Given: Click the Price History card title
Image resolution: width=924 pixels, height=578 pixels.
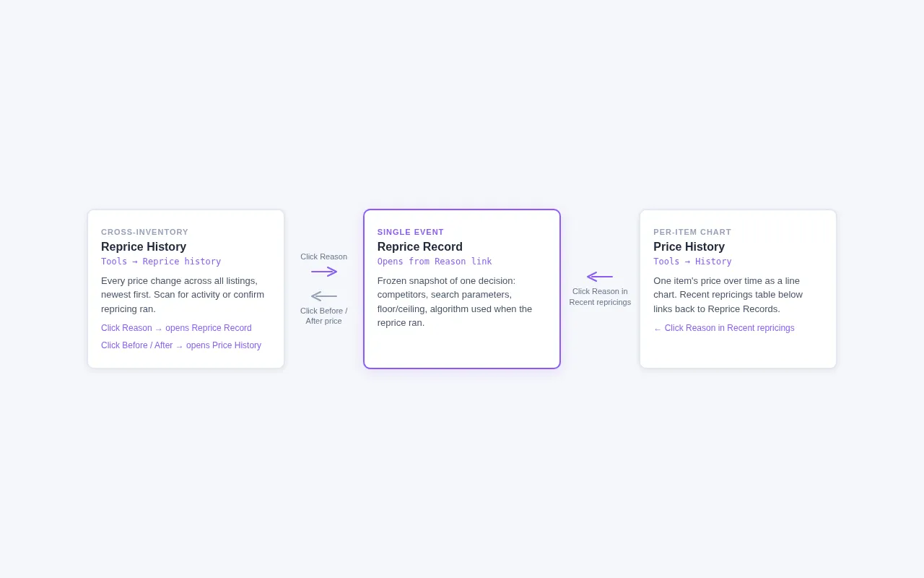Looking at the screenshot, I should point(689,246).
